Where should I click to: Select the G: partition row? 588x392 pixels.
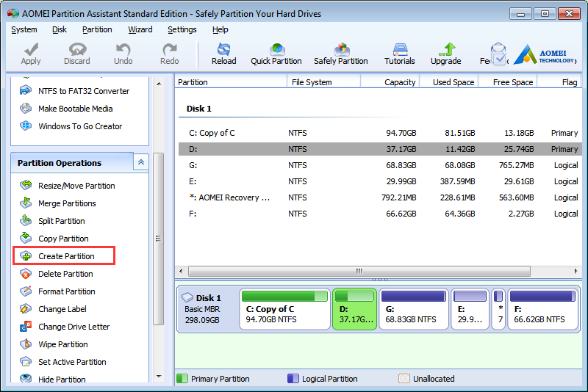[x=380, y=165]
